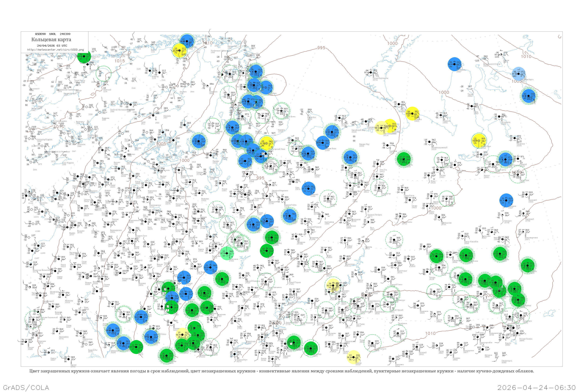The image size is (588, 392).
Task: Click the "Svartbyn" station label
Action: coord(183,92)
